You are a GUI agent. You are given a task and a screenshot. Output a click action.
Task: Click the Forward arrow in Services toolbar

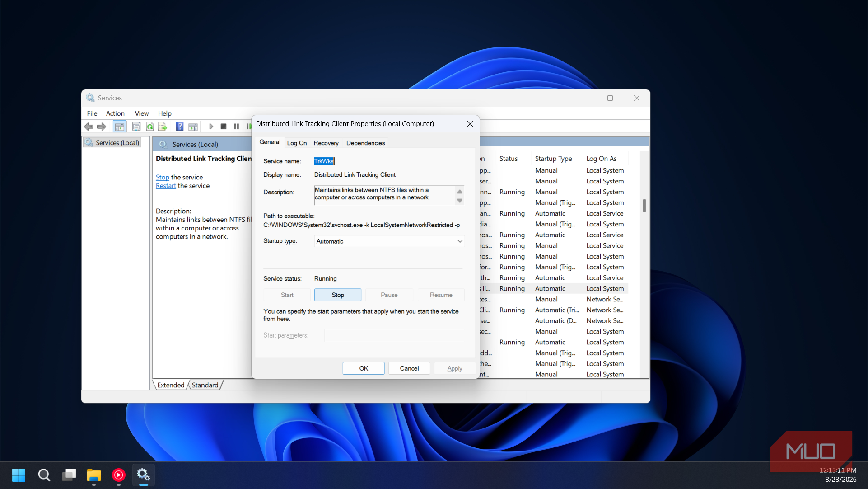102,127
